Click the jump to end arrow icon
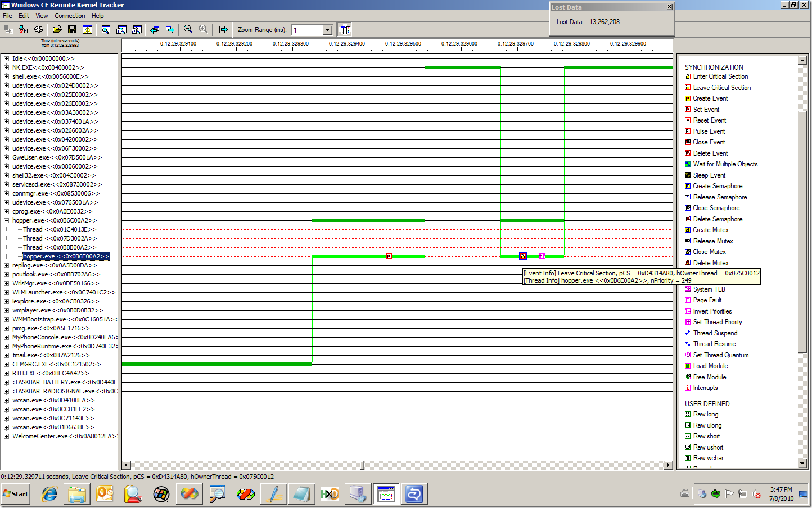The image size is (812, 508). [x=223, y=29]
